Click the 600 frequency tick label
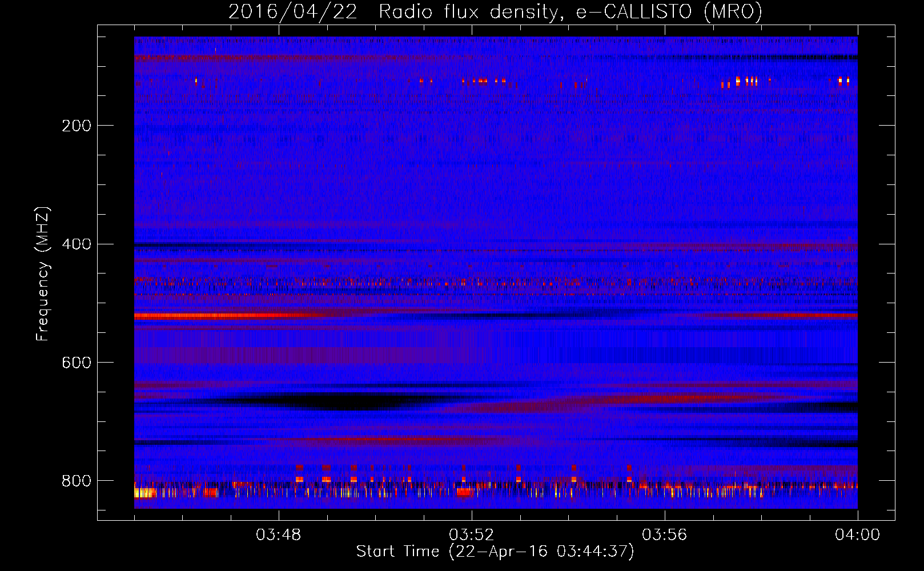This screenshot has width=924, height=571. [77, 363]
